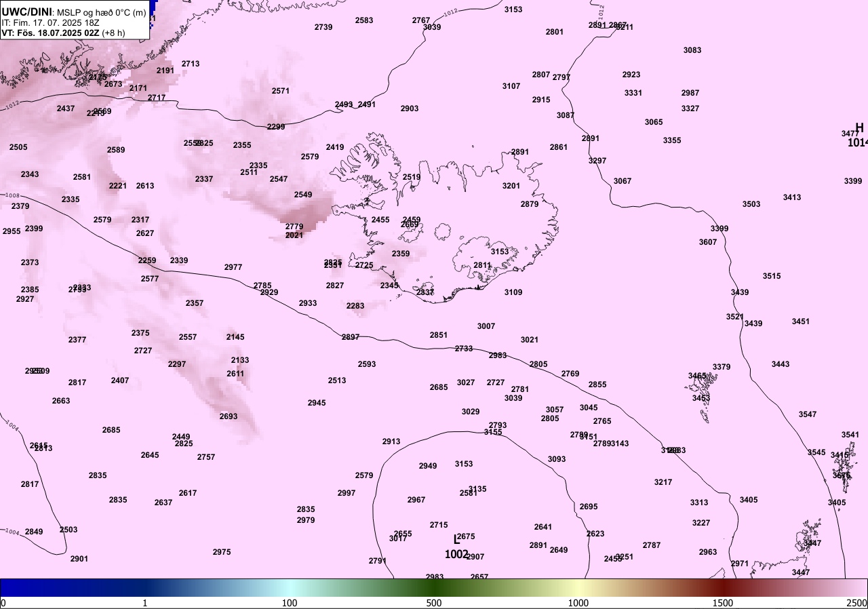The height and width of the screenshot is (609, 868).
Task: Select the value '2557'
Action: pyautogui.click(x=188, y=337)
